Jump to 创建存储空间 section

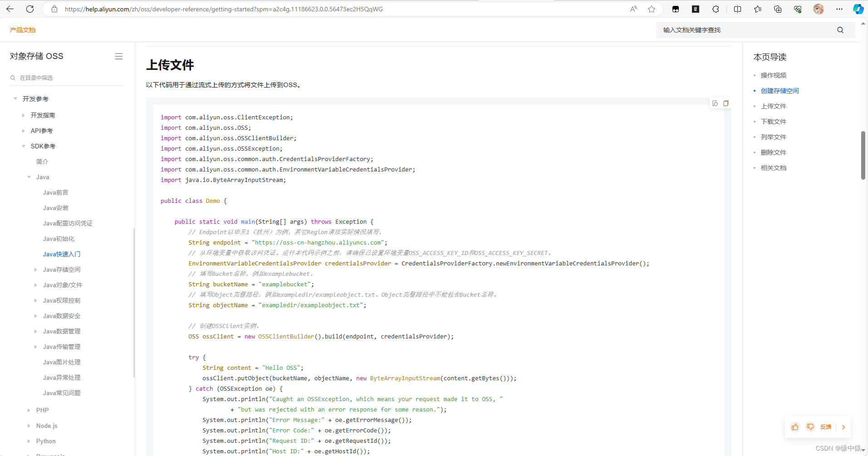click(780, 91)
